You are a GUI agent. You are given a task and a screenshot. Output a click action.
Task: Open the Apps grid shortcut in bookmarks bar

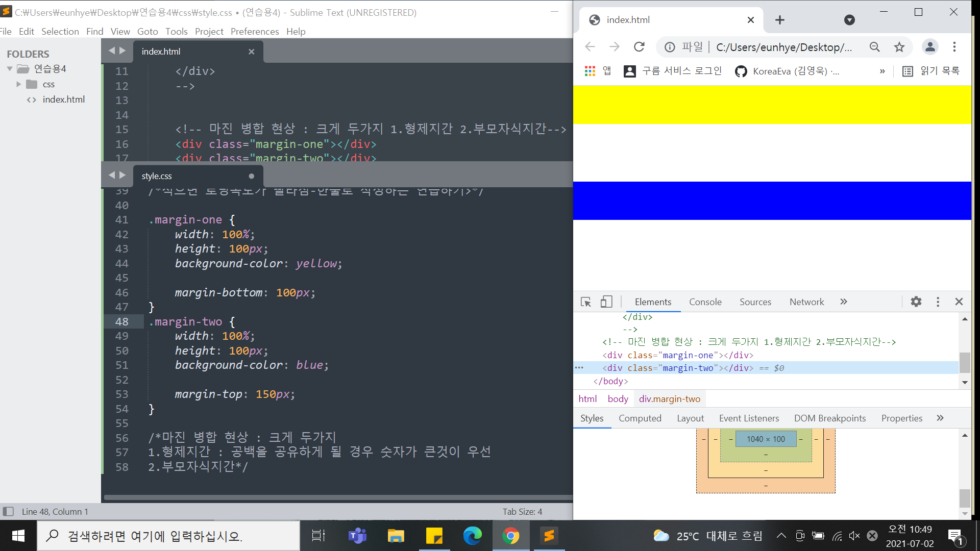coord(590,71)
